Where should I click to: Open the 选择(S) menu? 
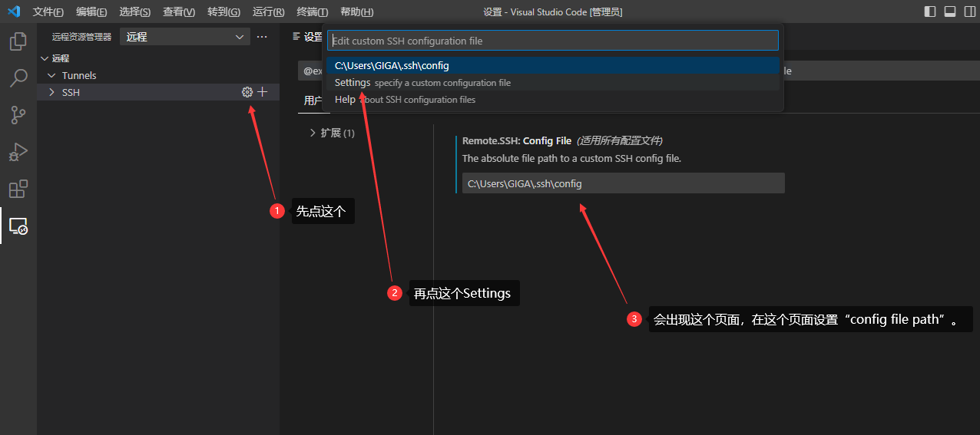(135, 12)
